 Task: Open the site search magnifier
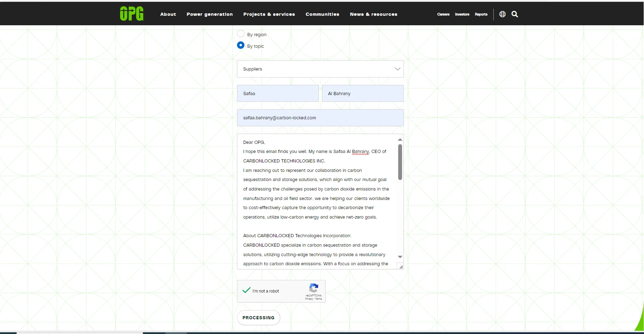point(515,14)
